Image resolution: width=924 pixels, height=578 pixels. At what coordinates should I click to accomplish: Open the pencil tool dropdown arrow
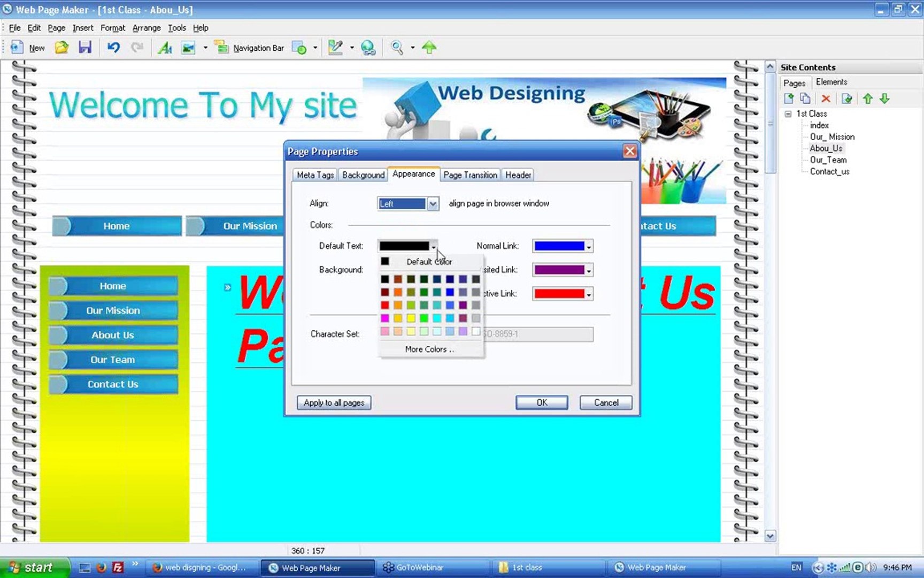pos(351,48)
